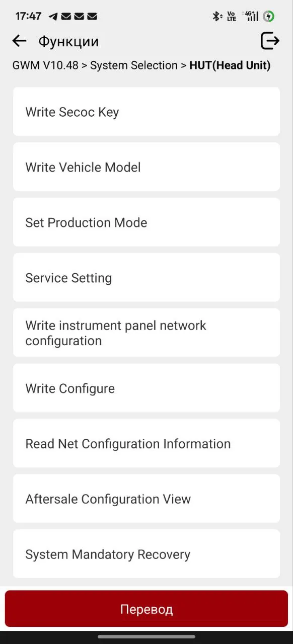
Task: Tap the System Selection breadcrumb
Action: (x=134, y=65)
